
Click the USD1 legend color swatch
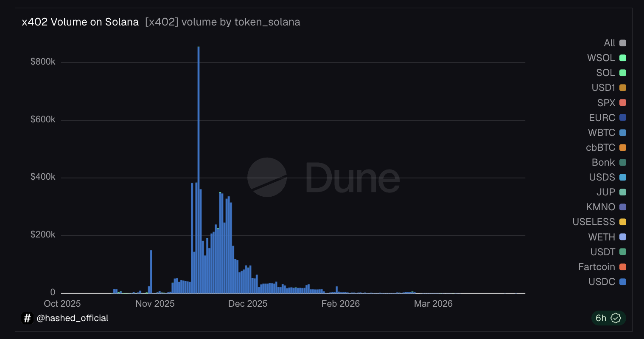tap(623, 88)
